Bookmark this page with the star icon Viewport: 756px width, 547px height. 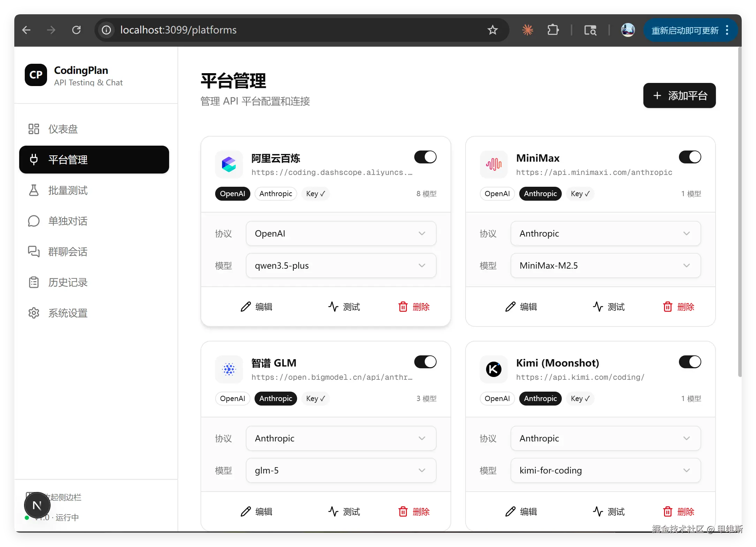[x=492, y=30]
